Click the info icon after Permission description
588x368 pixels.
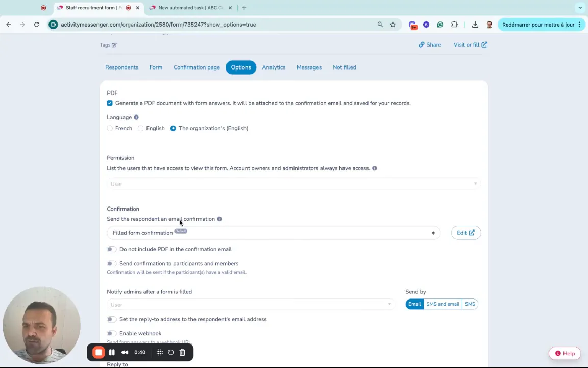[374, 168]
